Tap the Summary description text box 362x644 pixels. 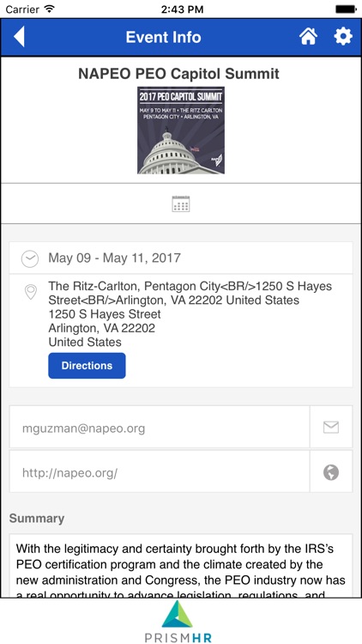(x=181, y=566)
